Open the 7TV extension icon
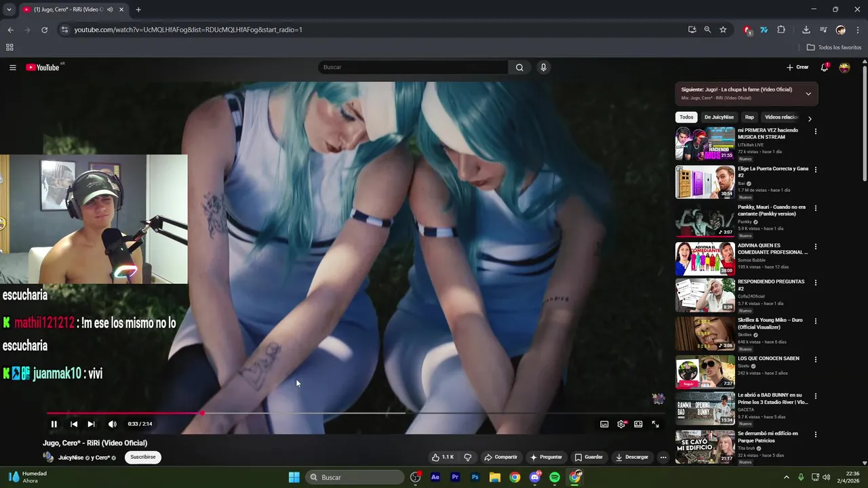Viewport: 868px width, 488px height. pyautogui.click(x=764, y=30)
